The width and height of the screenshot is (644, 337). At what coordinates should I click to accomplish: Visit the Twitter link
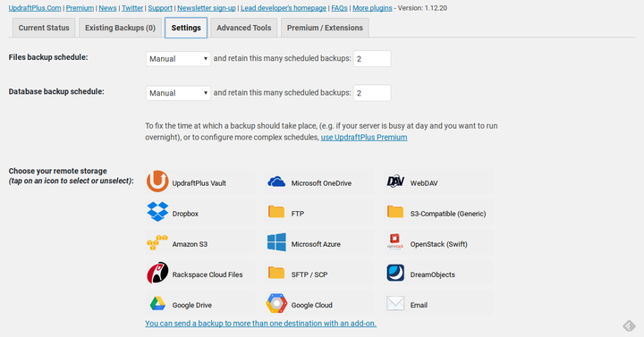pyautogui.click(x=132, y=8)
